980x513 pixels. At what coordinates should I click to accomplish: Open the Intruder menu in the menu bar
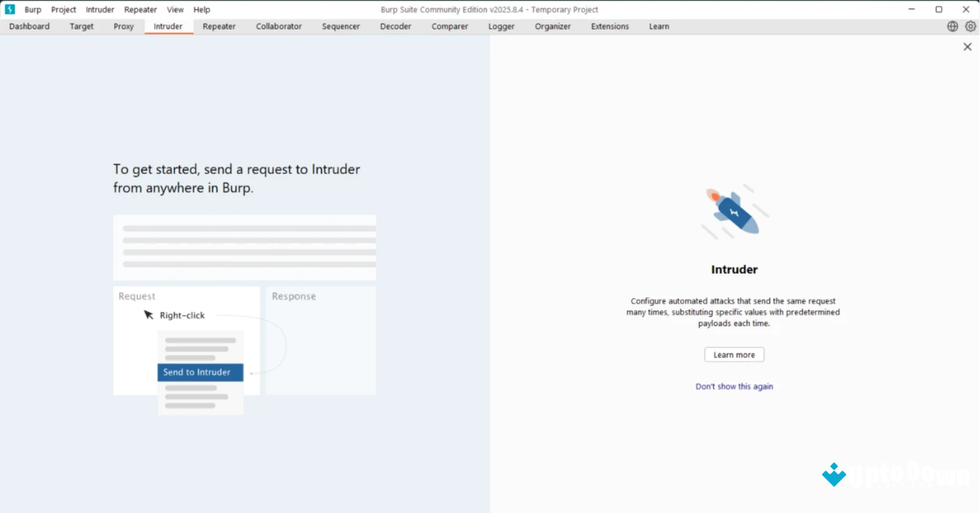coord(100,9)
